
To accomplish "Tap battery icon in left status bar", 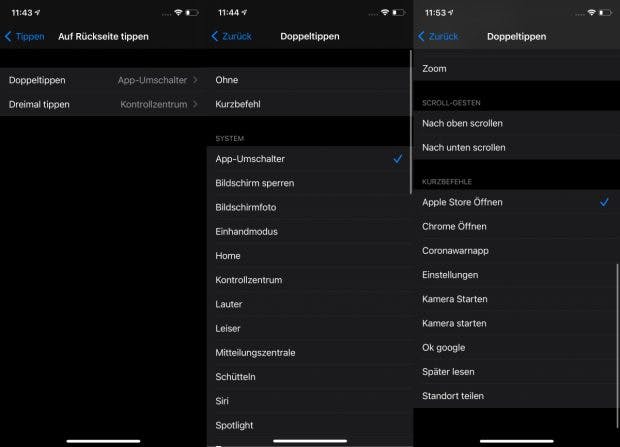I will pos(192,13).
